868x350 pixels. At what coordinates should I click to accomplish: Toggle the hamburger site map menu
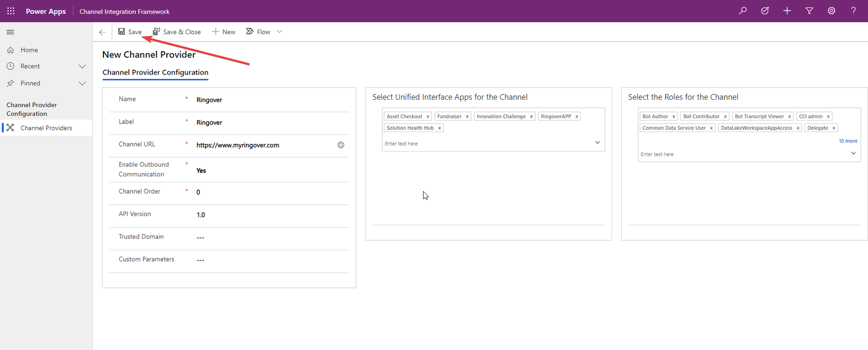point(10,32)
